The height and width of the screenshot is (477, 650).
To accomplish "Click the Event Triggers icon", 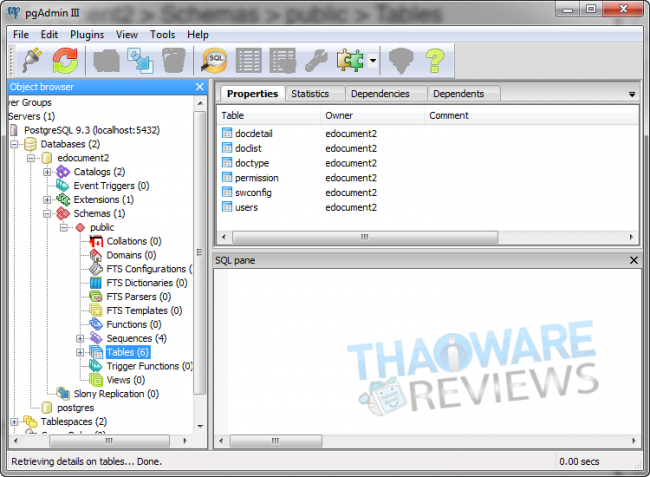I will (63, 186).
